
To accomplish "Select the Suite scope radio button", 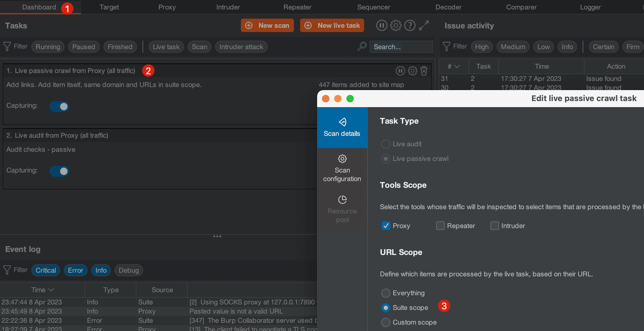I will click(x=386, y=307).
